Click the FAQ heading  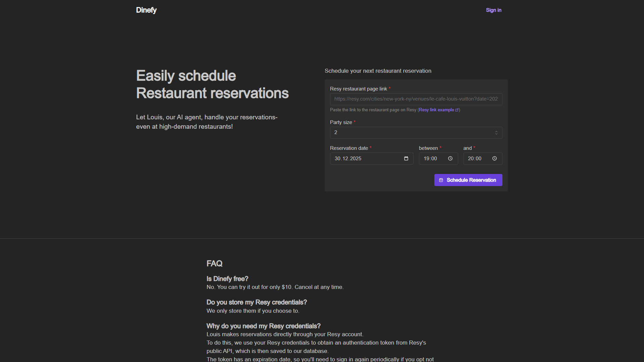[215, 263]
